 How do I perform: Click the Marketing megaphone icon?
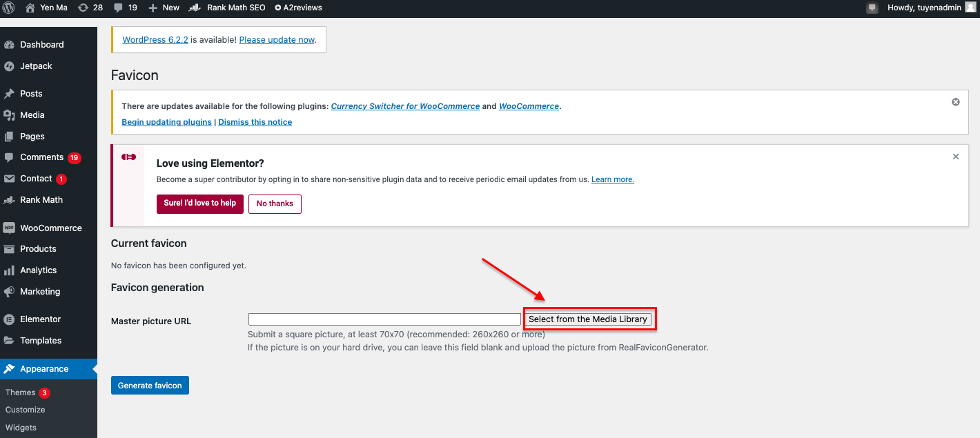tap(9, 292)
